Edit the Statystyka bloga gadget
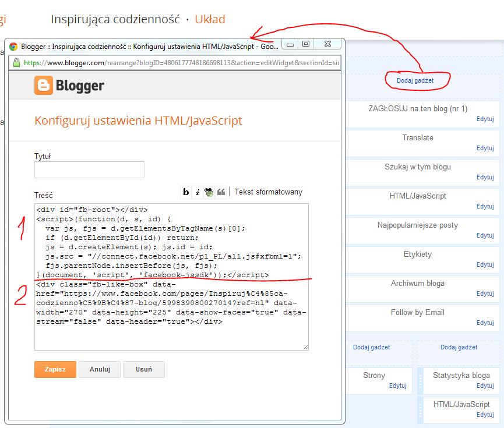The width and height of the screenshot is (504, 428). 485,385
